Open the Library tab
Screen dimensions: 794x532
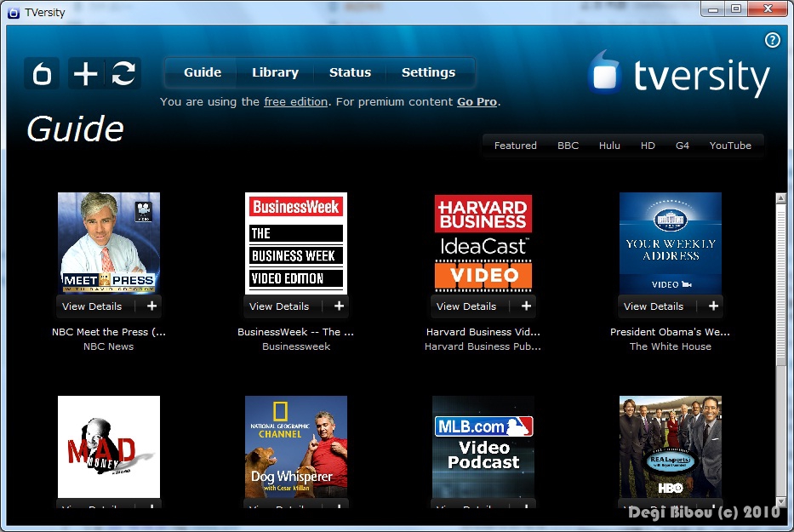click(x=276, y=72)
